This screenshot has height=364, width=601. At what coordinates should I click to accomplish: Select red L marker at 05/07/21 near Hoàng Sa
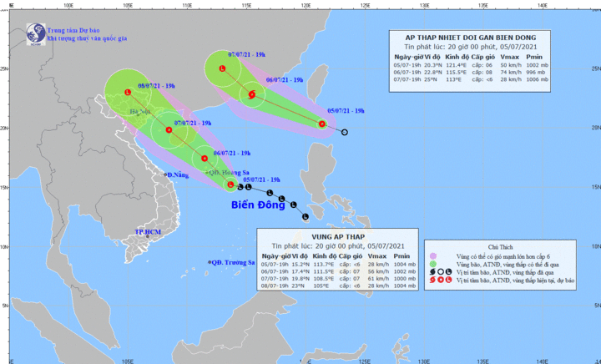coord(231,185)
